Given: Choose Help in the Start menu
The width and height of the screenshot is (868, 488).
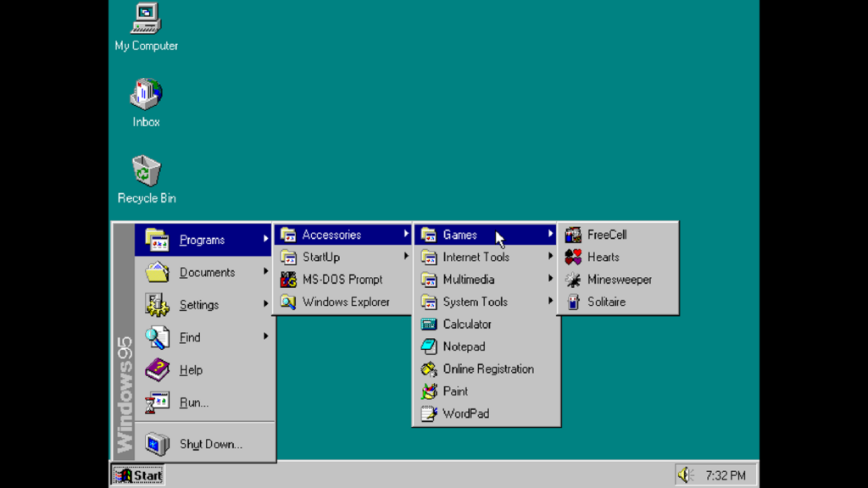Looking at the screenshot, I should point(204,369).
